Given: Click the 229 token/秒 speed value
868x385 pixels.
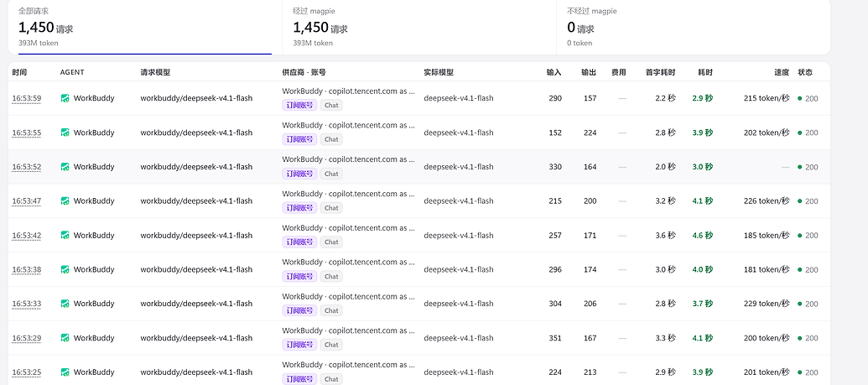Looking at the screenshot, I should [x=767, y=304].
